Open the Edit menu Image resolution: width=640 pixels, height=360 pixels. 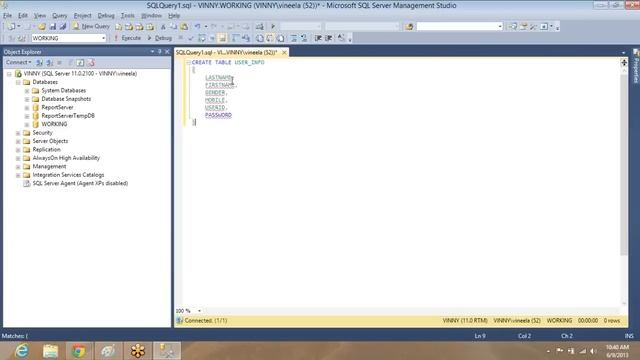pyautogui.click(x=23, y=16)
